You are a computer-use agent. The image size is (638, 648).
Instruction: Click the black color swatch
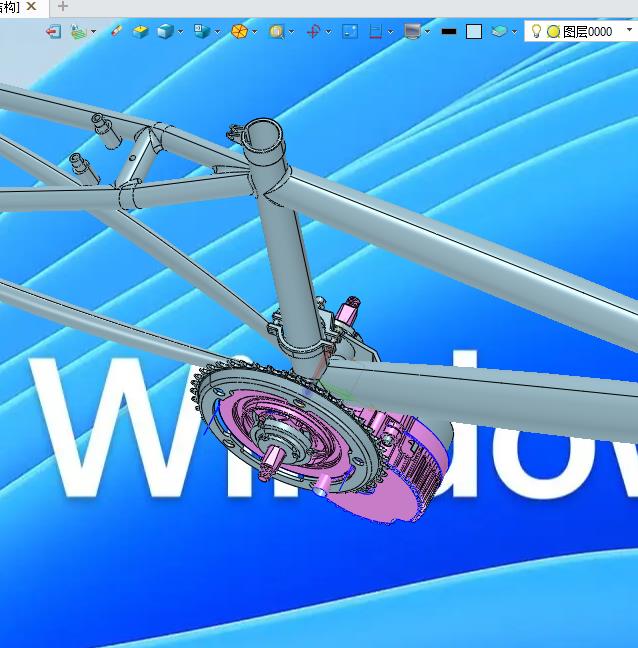coord(449,31)
